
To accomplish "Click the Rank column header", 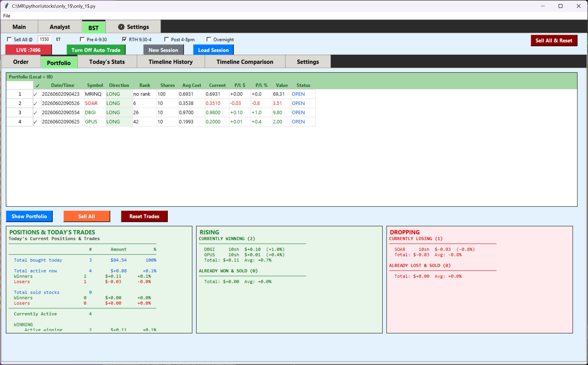I will click(x=145, y=85).
